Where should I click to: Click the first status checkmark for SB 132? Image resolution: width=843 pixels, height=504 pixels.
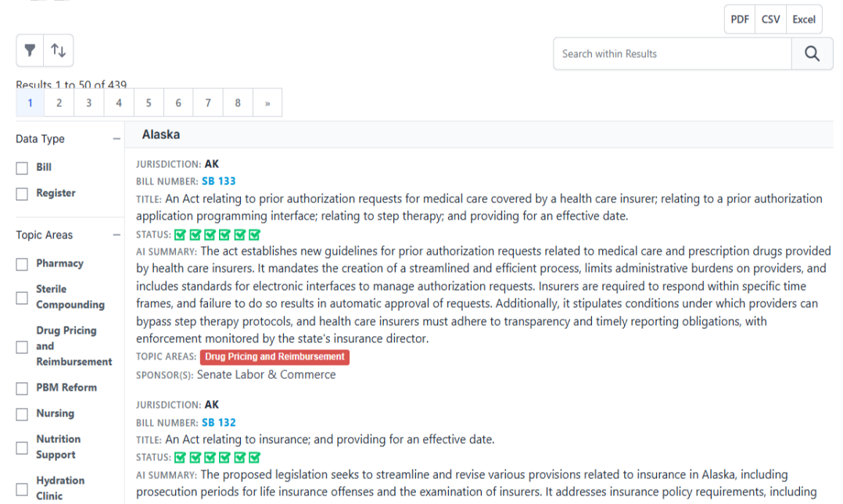(x=180, y=459)
